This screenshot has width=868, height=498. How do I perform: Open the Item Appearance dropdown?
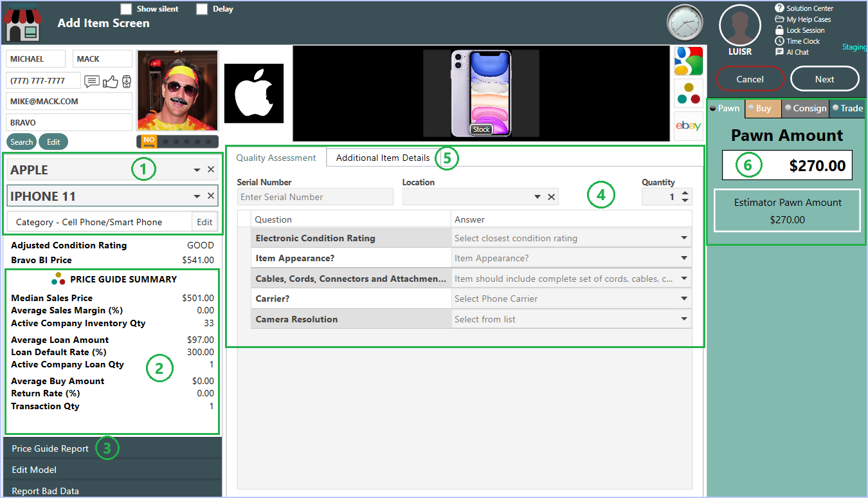[684, 258]
